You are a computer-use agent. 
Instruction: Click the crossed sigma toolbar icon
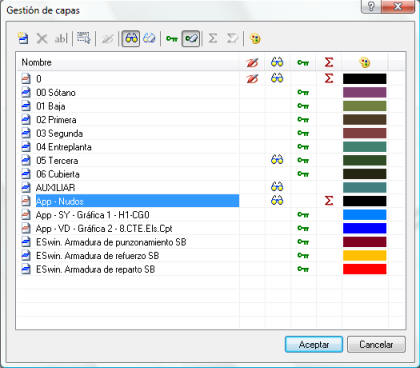pyautogui.click(x=232, y=38)
